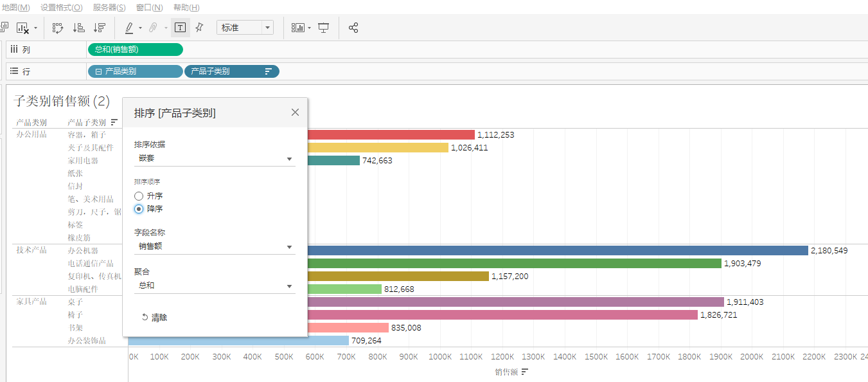Click the Sort Ascending toolbar icon

78,28
